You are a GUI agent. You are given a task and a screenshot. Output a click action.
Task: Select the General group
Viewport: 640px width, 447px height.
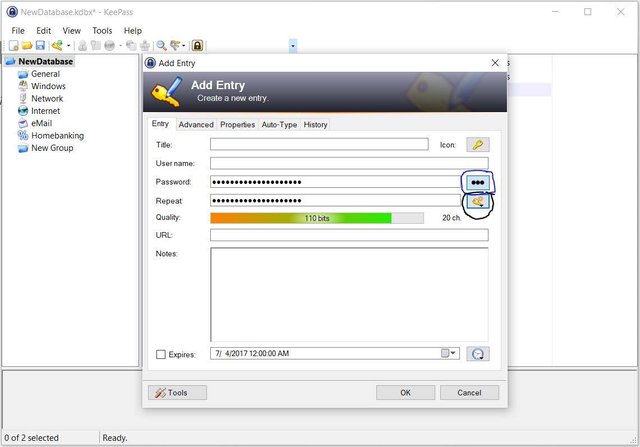coord(45,74)
